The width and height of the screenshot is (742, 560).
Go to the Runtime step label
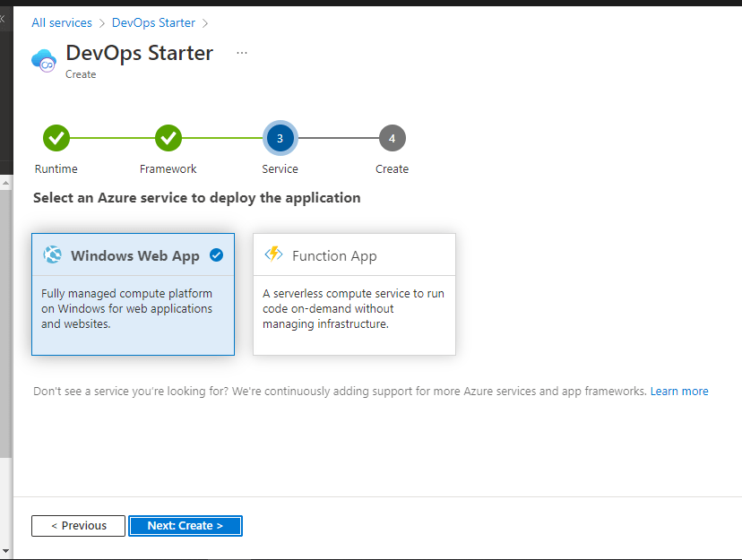pyautogui.click(x=56, y=168)
